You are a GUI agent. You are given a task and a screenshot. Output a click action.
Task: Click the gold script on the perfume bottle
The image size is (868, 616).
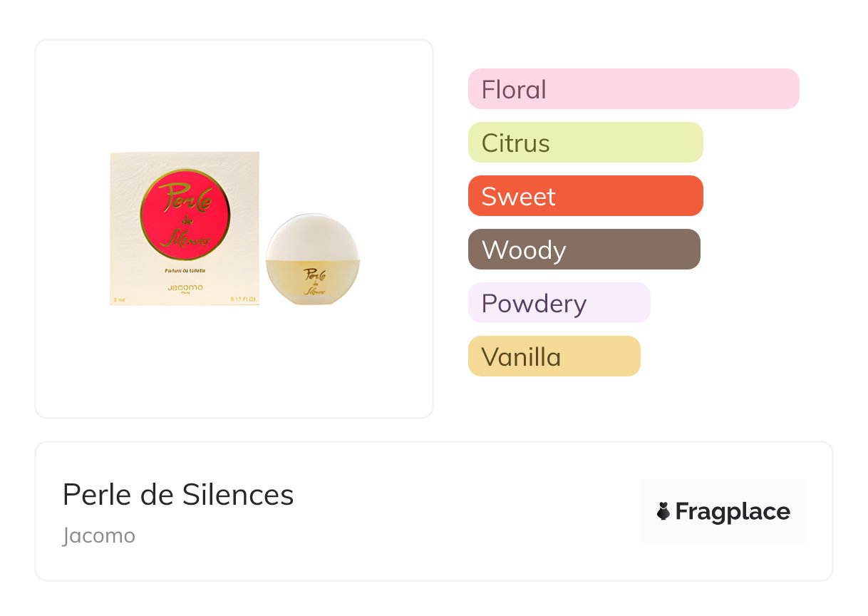[x=314, y=281]
